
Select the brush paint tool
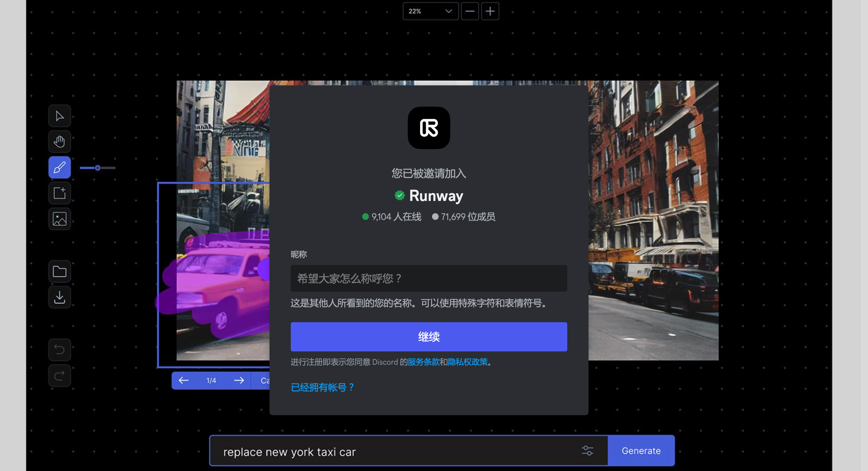coord(59,167)
